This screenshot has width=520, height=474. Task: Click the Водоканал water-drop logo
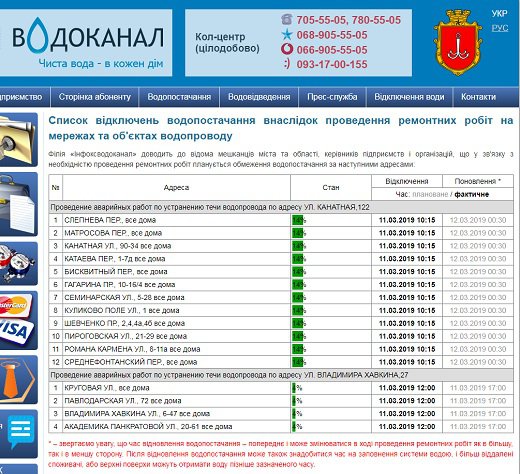pos(86,43)
